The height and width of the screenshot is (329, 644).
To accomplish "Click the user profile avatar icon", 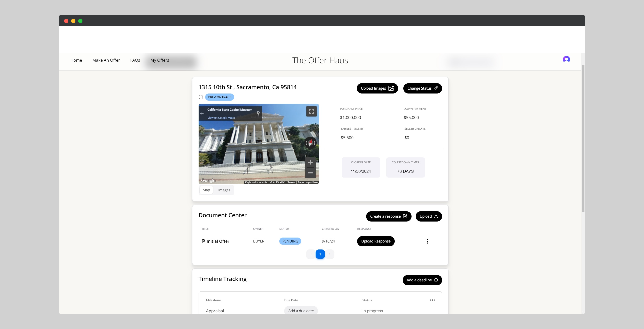I will [566, 59].
